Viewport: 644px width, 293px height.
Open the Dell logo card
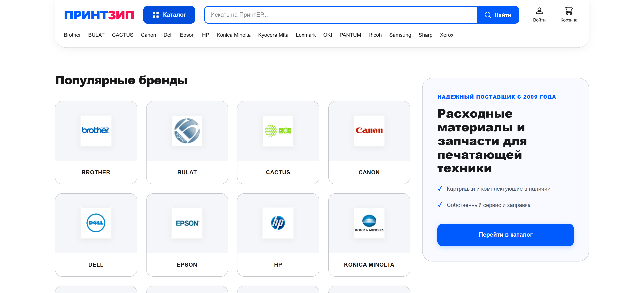click(x=96, y=223)
